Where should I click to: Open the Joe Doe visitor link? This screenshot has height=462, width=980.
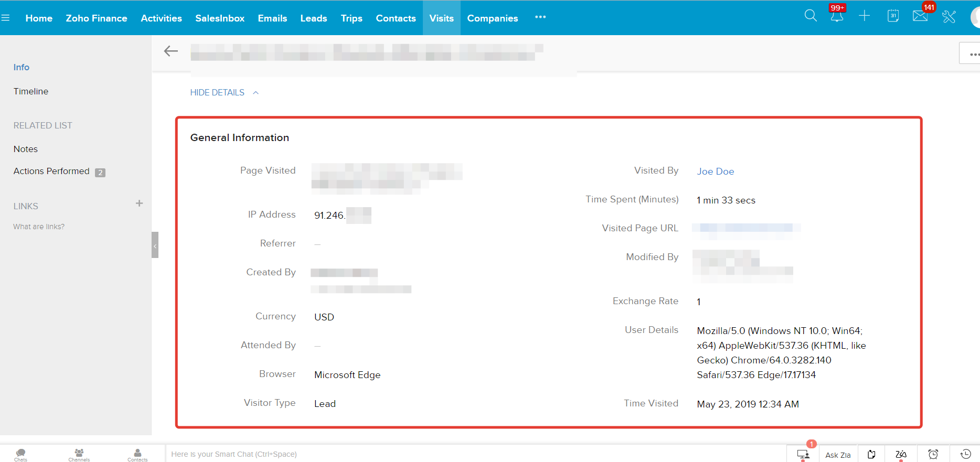click(716, 171)
